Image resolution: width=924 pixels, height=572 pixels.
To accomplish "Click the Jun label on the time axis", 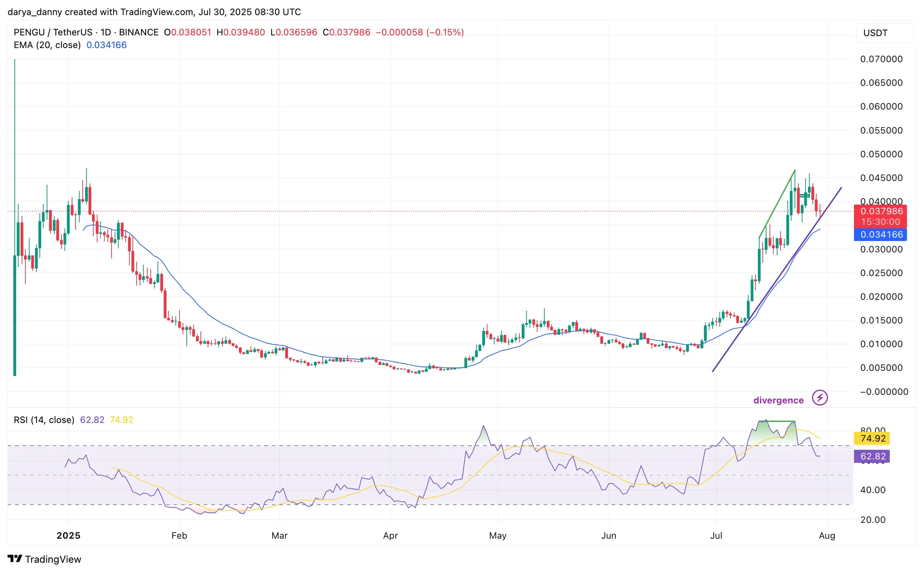I will click(609, 535).
